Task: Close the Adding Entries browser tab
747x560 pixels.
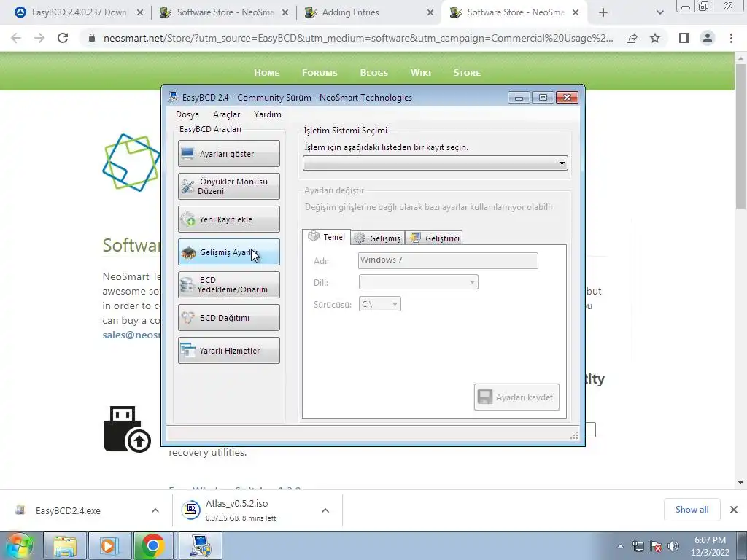Action: coord(430,13)
